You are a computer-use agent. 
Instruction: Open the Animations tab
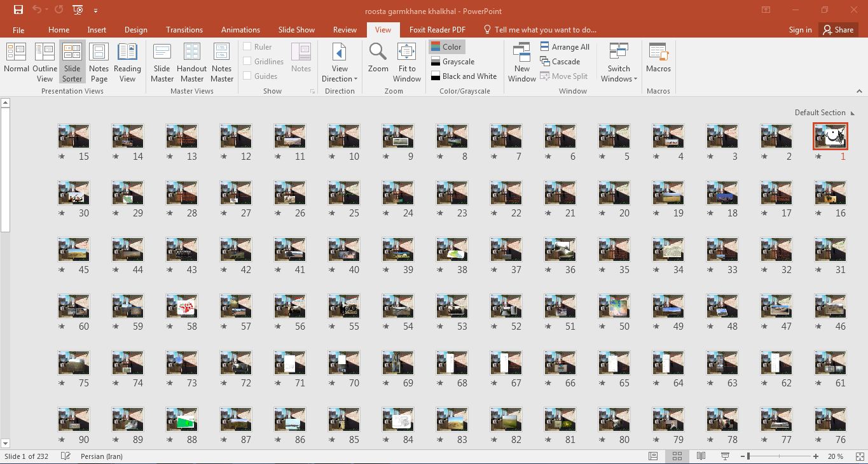tap(240, 30)
